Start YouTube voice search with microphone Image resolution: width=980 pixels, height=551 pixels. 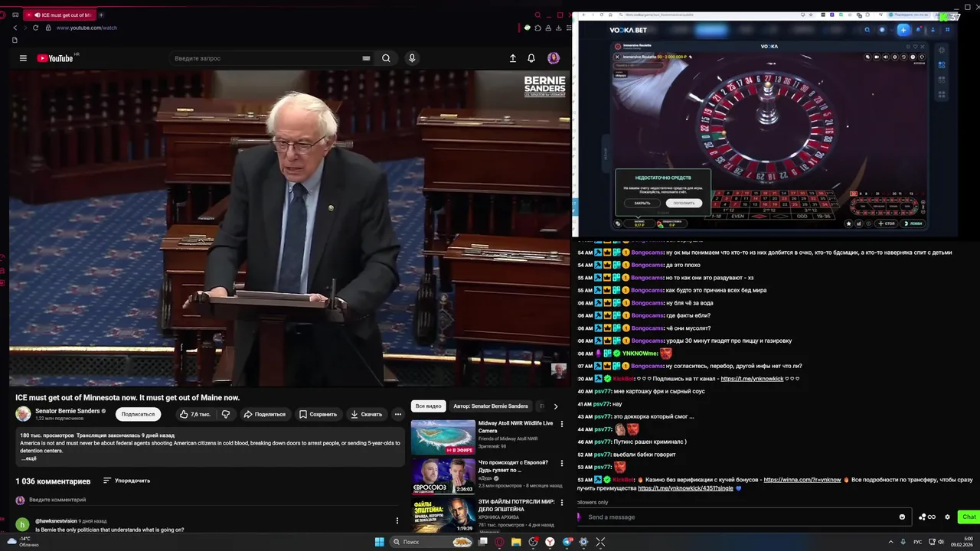point(412,58)
